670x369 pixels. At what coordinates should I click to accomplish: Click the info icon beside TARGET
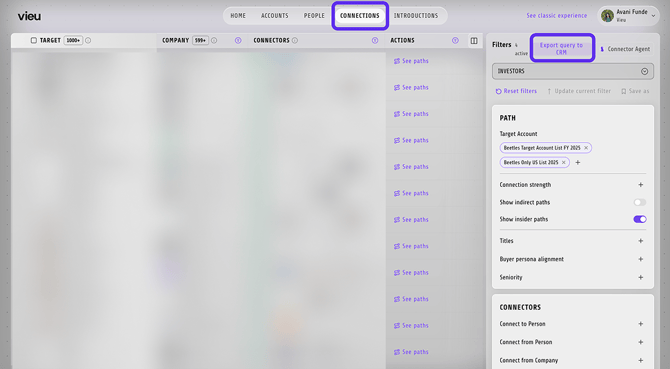pos(88,40)
